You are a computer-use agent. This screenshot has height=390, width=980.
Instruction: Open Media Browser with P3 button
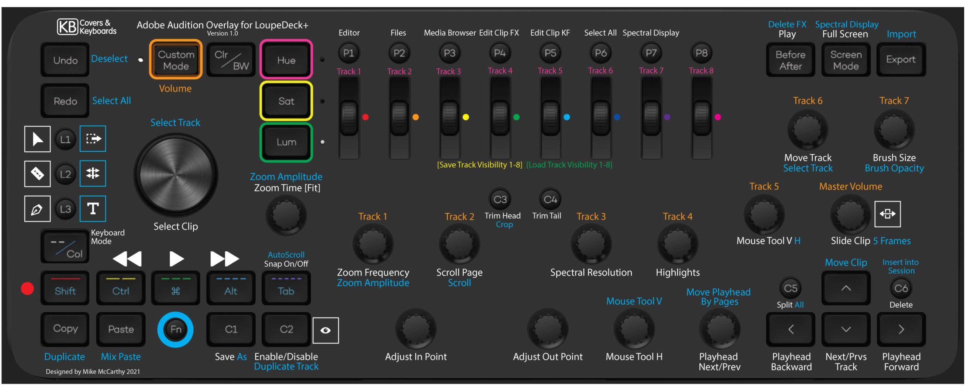point(449,53)
